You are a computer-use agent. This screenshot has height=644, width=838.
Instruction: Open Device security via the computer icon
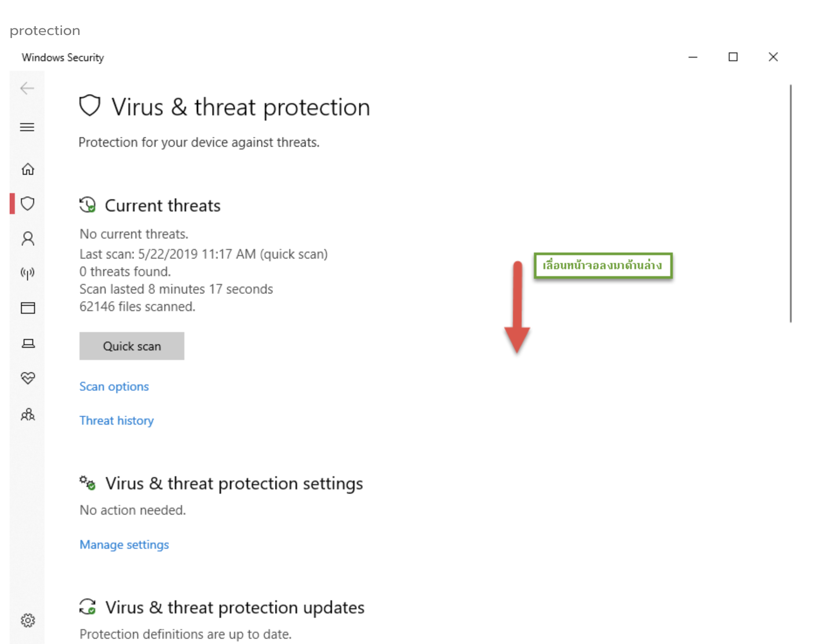[x=28, y=343]
